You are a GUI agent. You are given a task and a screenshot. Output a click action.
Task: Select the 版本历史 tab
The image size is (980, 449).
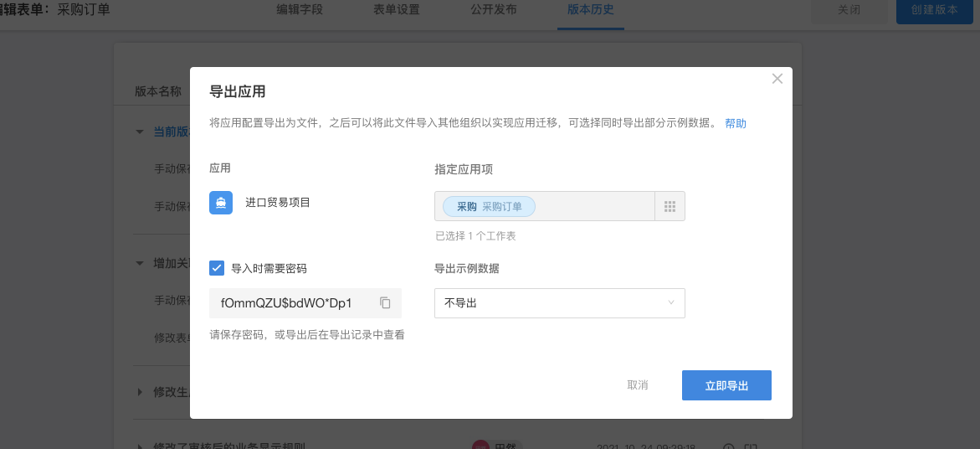[x=590, y=10]
